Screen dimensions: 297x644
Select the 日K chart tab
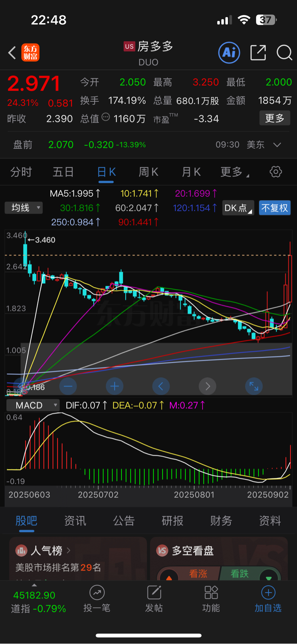pyautogui.click(x=106, y=172)
